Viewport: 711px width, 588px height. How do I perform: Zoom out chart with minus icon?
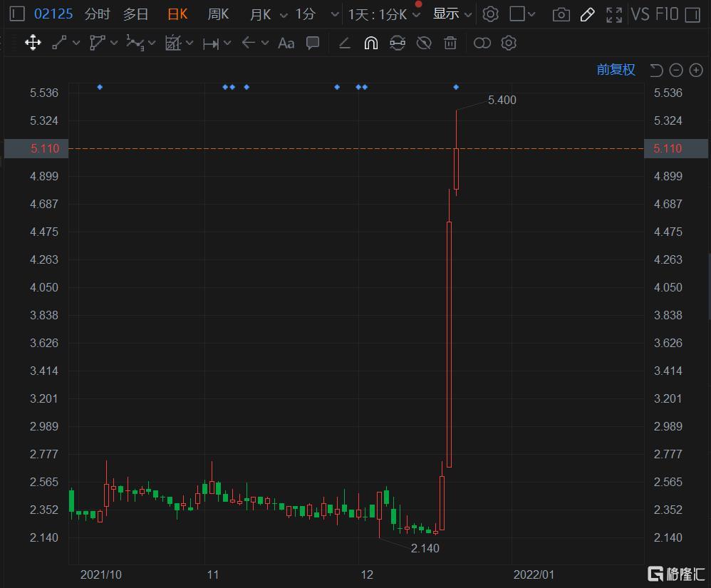(676, 70)
